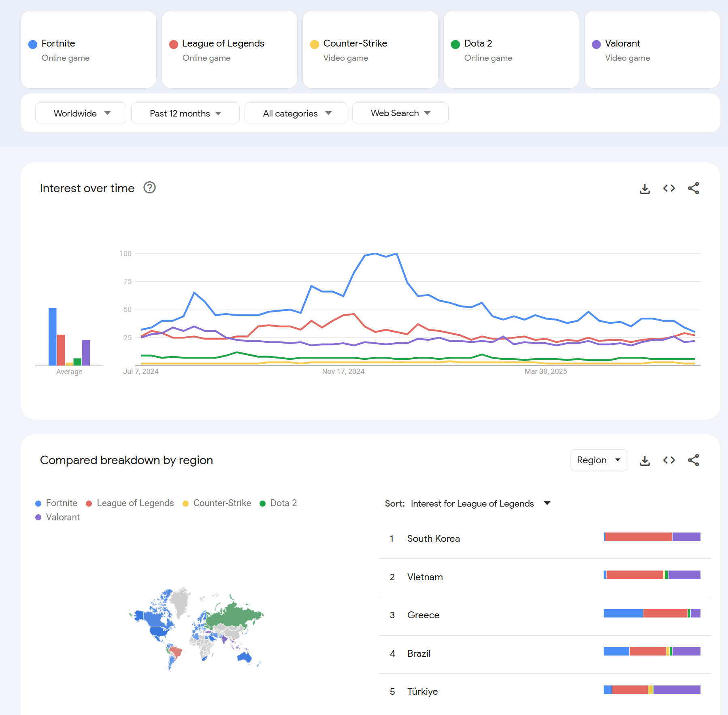This screenshot has height=715, width=728.
Task: Click the Mar 30, 2025 axis label
Action: coord(546,371)
